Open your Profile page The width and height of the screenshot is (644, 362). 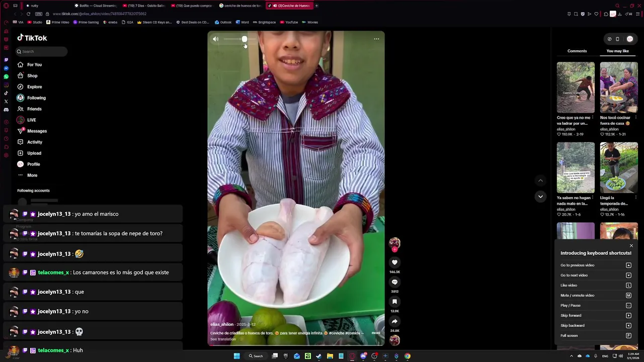click(28, 164)
